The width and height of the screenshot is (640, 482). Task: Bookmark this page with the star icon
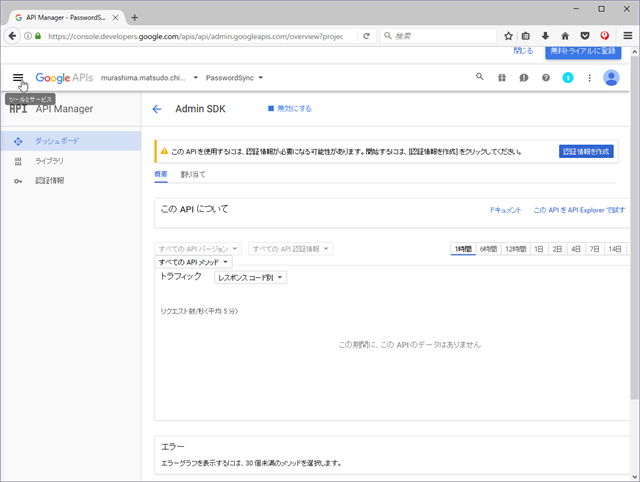(508, 36)
